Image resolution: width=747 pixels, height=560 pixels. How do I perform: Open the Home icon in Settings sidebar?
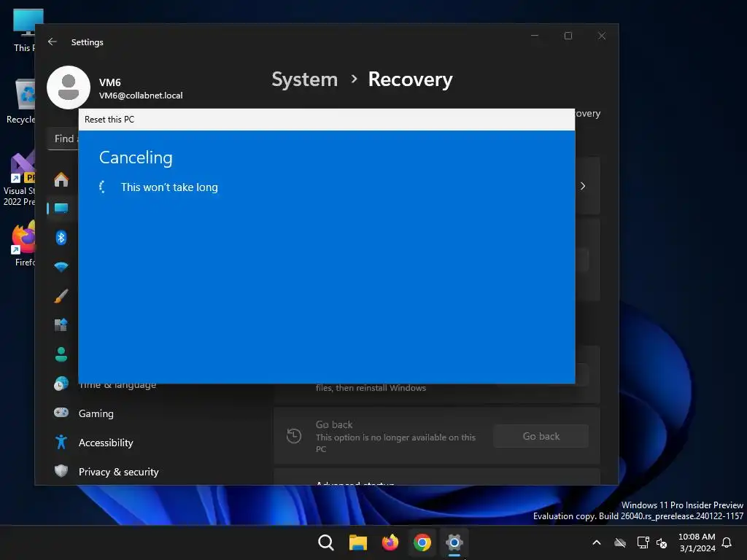pos(61,179)
